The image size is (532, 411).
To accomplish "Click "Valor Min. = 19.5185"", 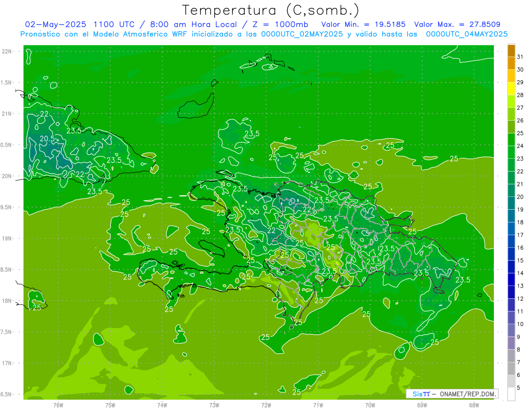I will click(363, 24).
